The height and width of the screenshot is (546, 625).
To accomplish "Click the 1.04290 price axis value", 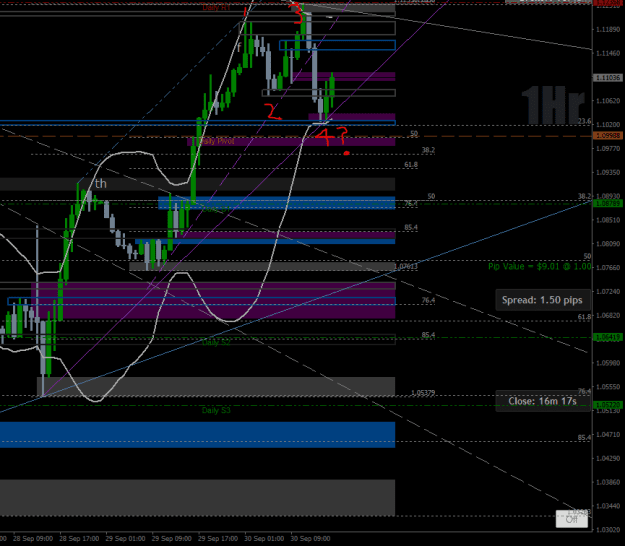I will point(608,458).
